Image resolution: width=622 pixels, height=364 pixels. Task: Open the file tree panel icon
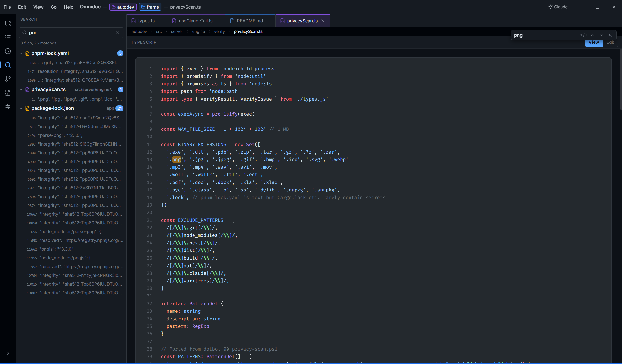click(x=8, y=23)
